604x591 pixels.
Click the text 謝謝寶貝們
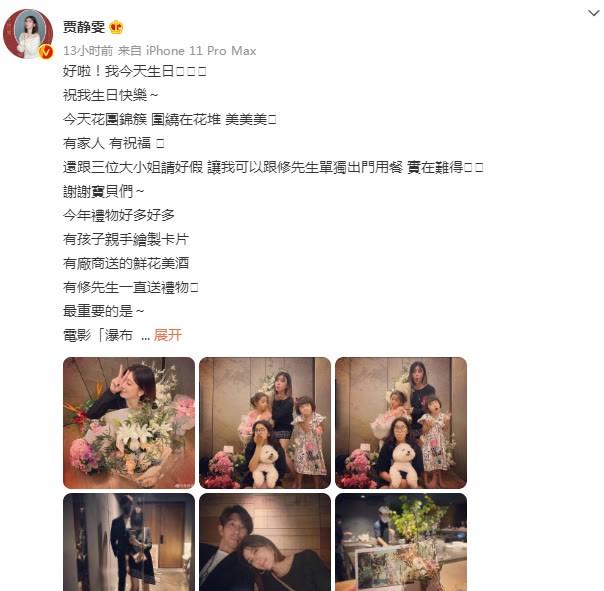pos(104,191)
